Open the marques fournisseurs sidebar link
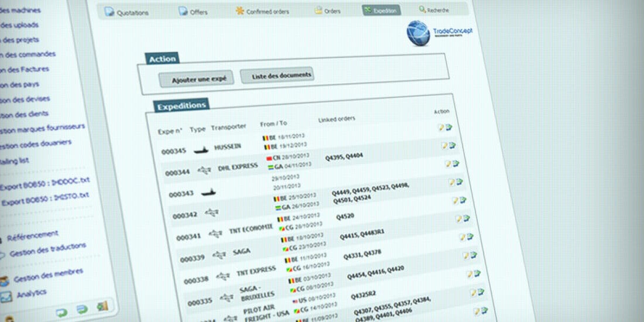The width and height of the screenshot is (644, 322). 42,129
